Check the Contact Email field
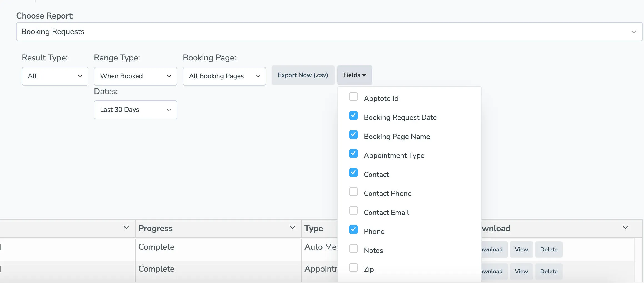This screenshot has width=644, height=283. click(x=353, y=210)
